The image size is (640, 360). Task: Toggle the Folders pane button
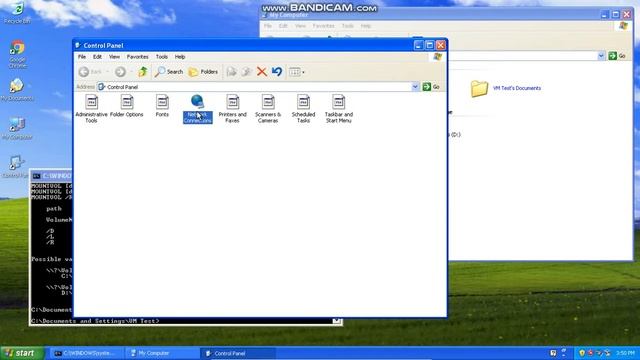pos(203,72)
